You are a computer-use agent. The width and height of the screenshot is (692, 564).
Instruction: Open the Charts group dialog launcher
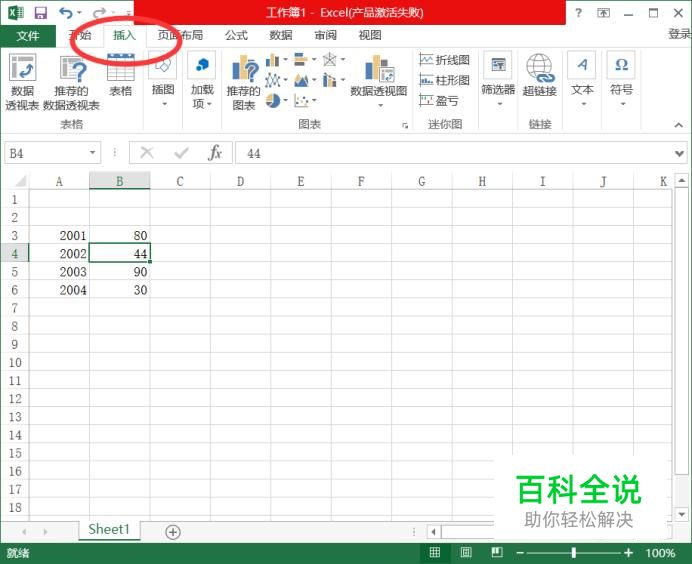tap(405, 126)
